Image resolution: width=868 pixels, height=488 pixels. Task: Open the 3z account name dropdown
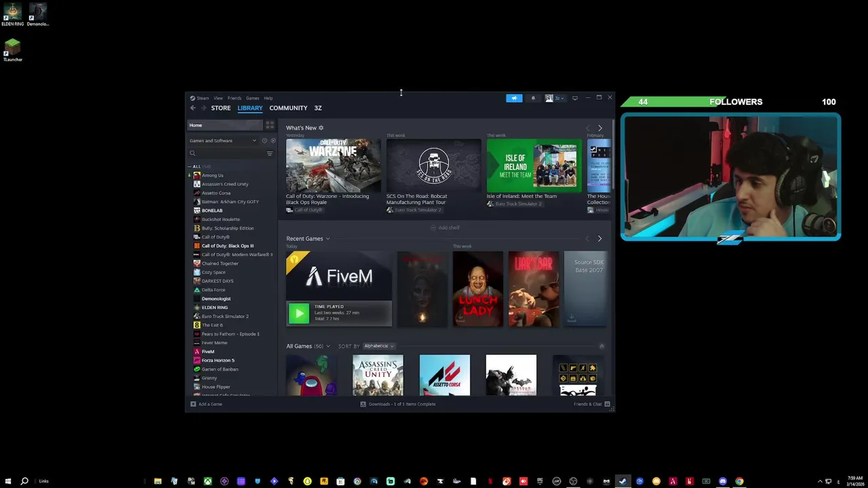(559, 98)
